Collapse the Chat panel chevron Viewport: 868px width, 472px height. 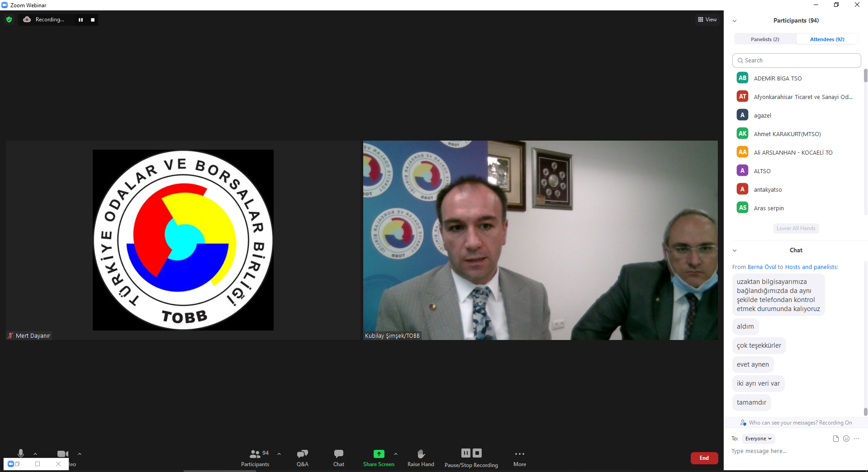point(735,250)
